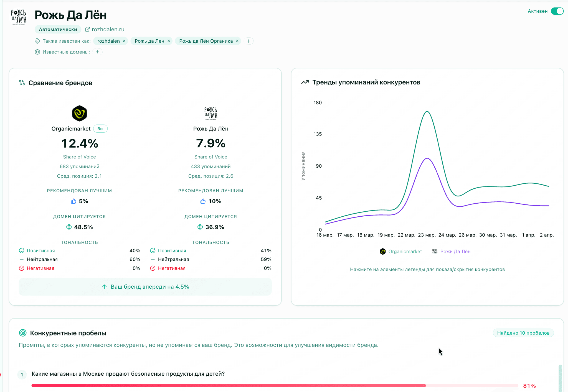Click the 81% red progress bar
The image size is (568, 392).
pos(229,386)
